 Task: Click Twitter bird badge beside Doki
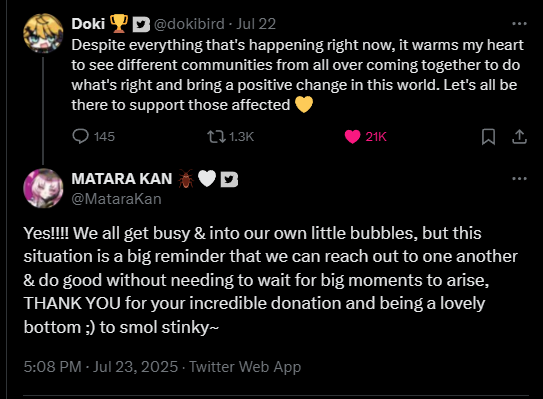click(x=141, y=24)
